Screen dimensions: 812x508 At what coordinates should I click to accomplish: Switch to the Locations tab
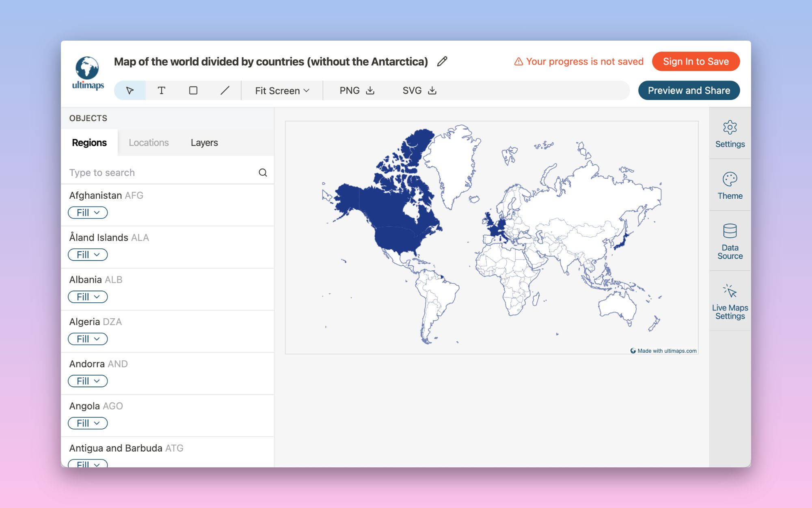(148, 142)
